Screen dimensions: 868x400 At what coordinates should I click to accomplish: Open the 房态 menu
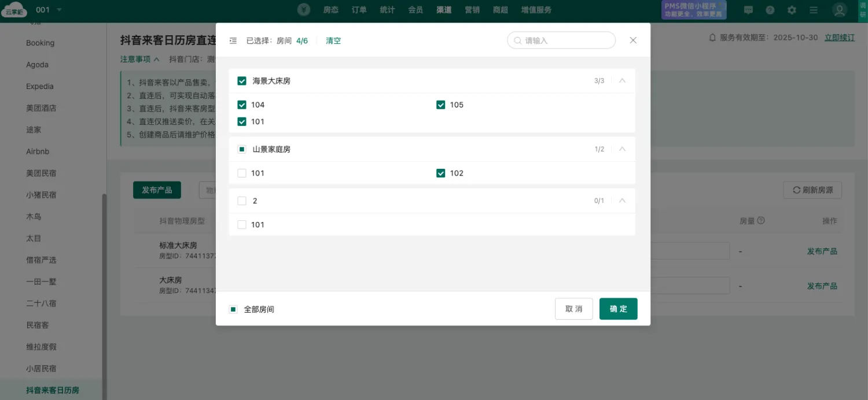pyautogui.click(x=331, y=10)
